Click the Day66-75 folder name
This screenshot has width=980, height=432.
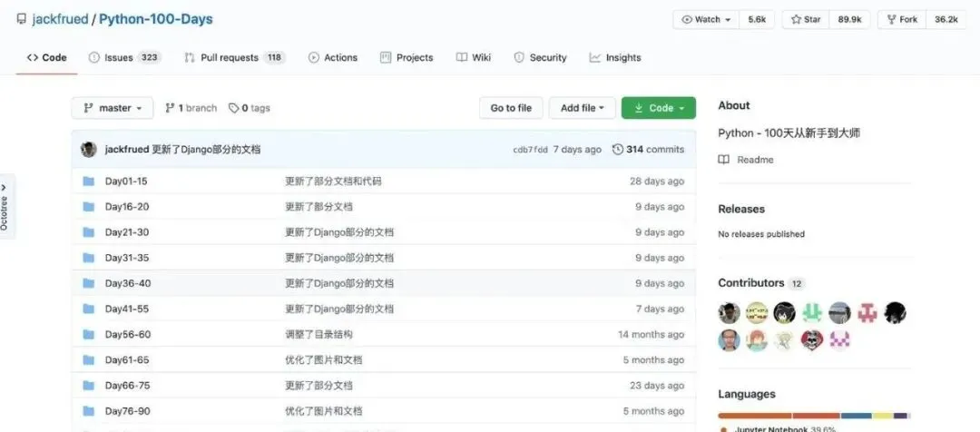(128, 386)
